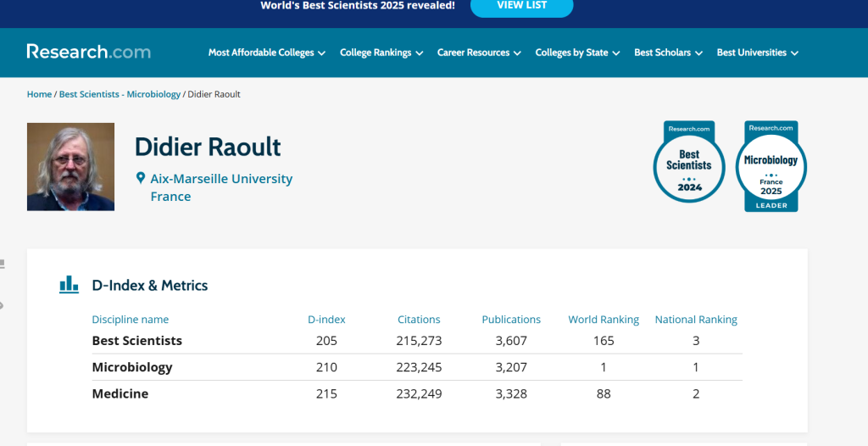Click the publications value 3,207
Image resolution: width=868 pixels, height=446 pixels.
click(x=511, y=367)
